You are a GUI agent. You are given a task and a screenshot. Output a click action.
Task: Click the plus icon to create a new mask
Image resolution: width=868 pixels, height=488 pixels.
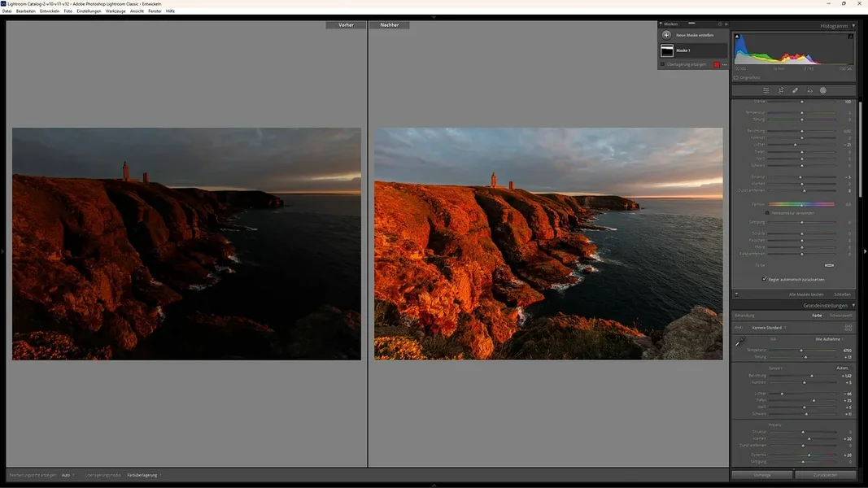tap(666, 35)
